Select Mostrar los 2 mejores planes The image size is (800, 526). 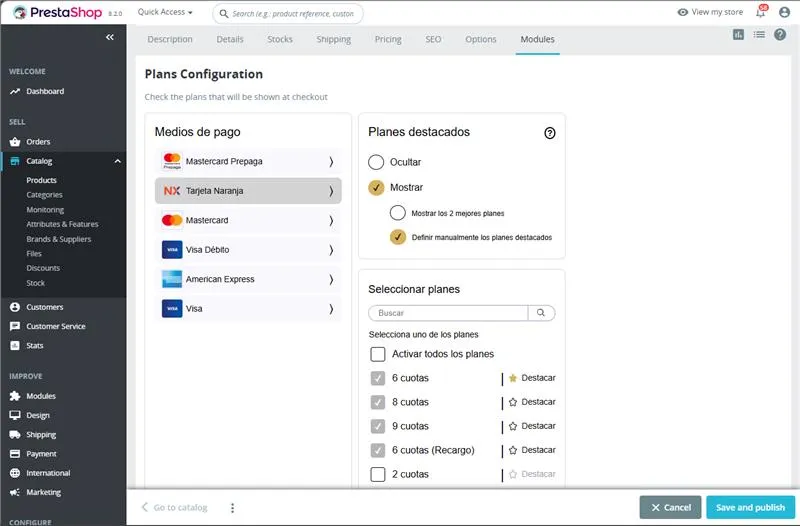coord(397,213)
